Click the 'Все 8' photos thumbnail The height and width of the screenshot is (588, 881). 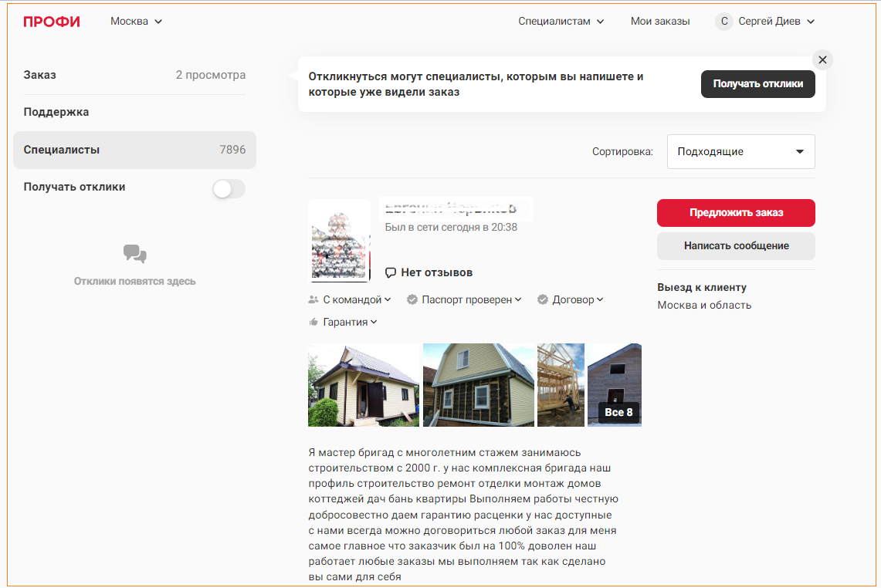615,385
